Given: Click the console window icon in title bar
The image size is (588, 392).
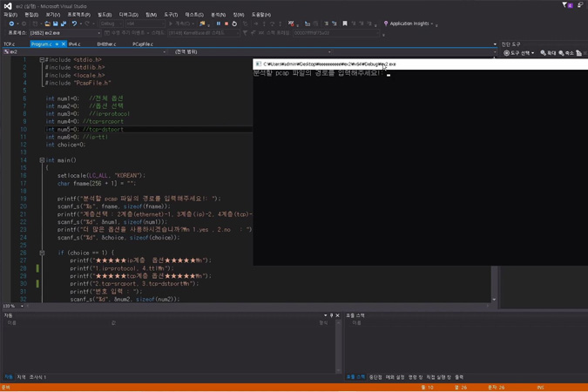Looking at the screenshot, I should point(259,64).
